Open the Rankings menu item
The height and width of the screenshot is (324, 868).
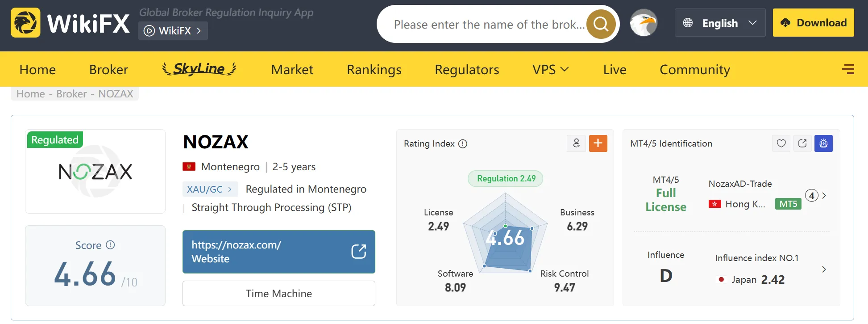click(x=374, y=69)
